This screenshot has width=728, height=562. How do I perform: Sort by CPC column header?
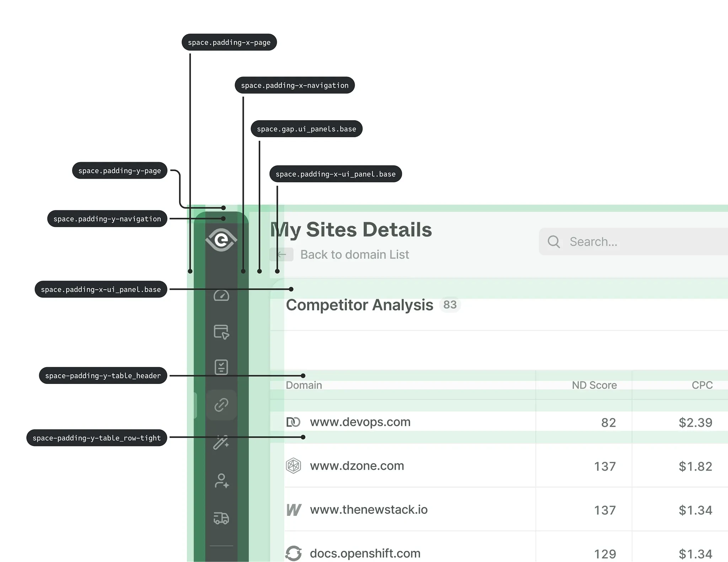click(x=702, y=385)
